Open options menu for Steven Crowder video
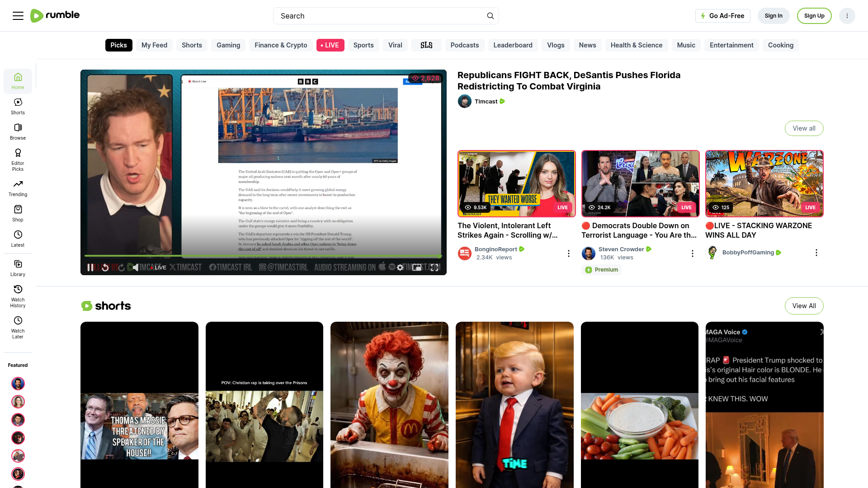This screenshot has height=488, width=868. 693,253
